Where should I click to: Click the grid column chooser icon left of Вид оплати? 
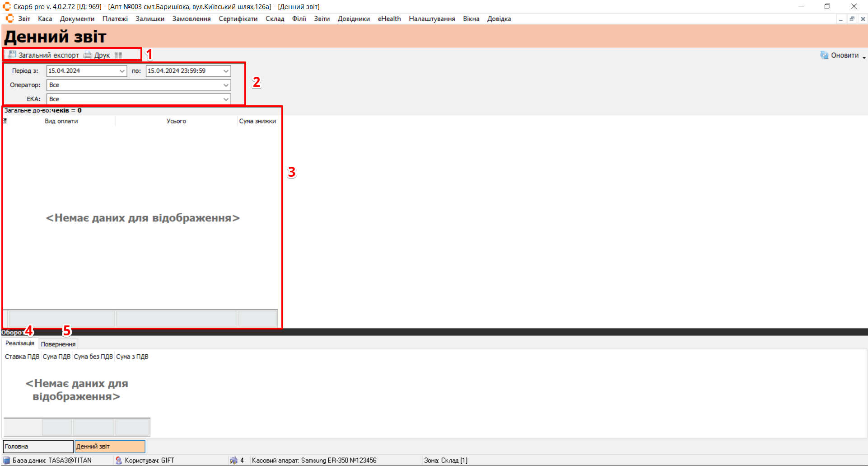tap(5, 121)
